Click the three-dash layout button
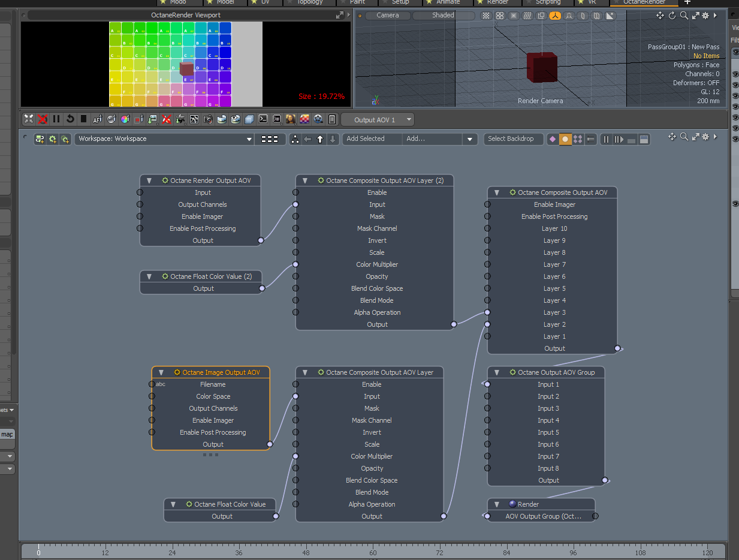This screenshot has height=560, width=739. tap(270, 139)
